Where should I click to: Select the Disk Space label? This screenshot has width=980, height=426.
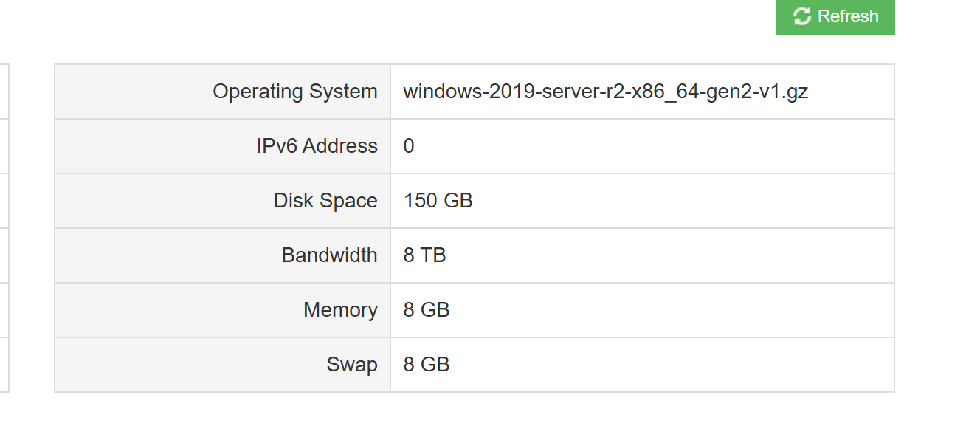[x=325, y=201]
